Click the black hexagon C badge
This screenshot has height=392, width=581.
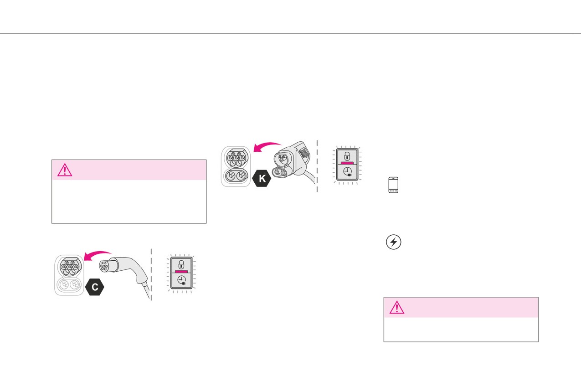pyautogui.click(x=95, y=288)
